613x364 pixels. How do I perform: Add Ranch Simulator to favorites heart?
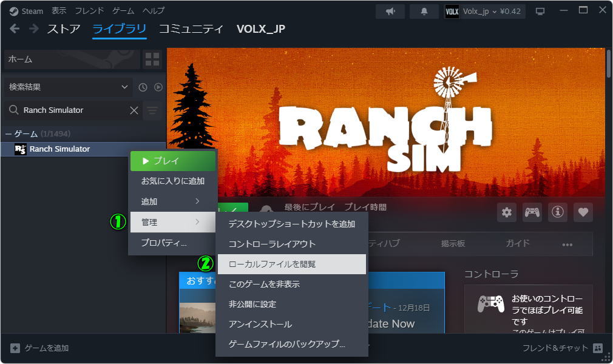(583, 212)
